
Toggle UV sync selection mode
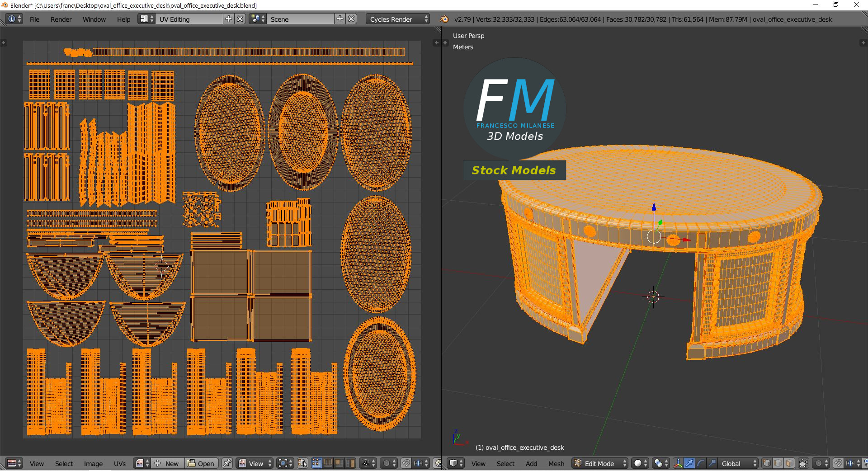pyautogui.click(x=302, y=463)
